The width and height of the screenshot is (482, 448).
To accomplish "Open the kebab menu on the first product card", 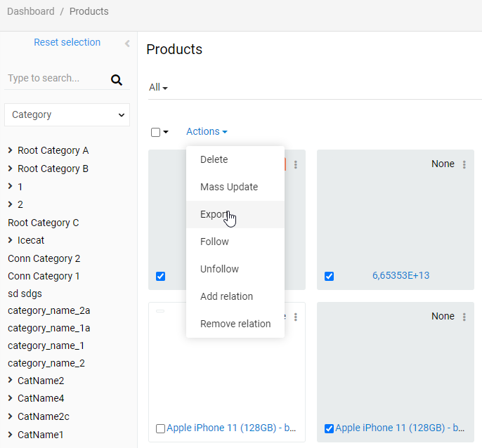I will pyautogui.click(x=296, y=165).
